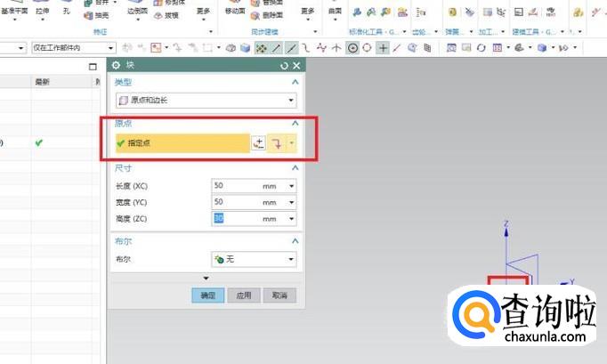This screenshot has height=364, width=607.
Task: Collapse the 布尔 section
Action: (x=295, y=241)
